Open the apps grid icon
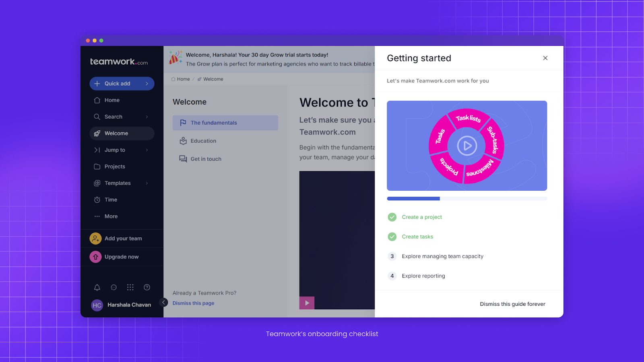 (x=130, y=287)
